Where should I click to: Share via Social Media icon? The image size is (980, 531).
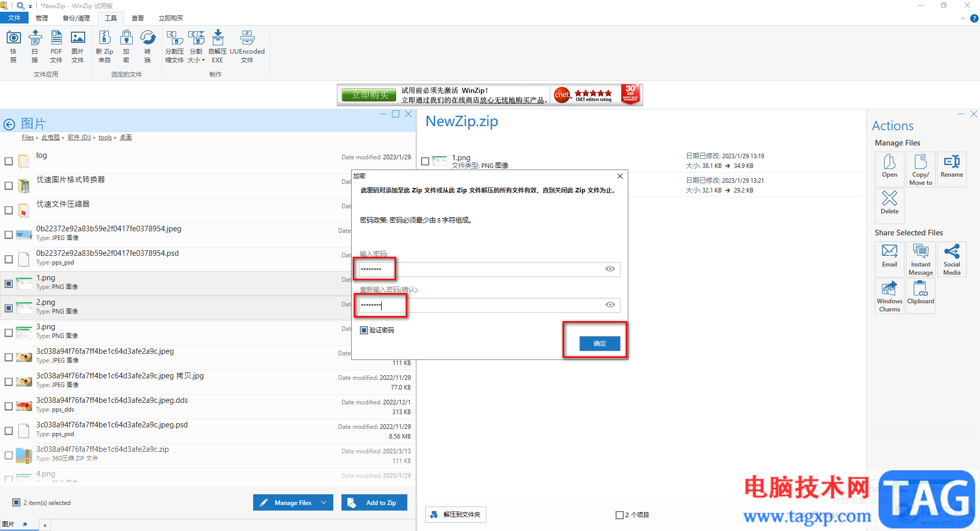[x=952, y=259]
